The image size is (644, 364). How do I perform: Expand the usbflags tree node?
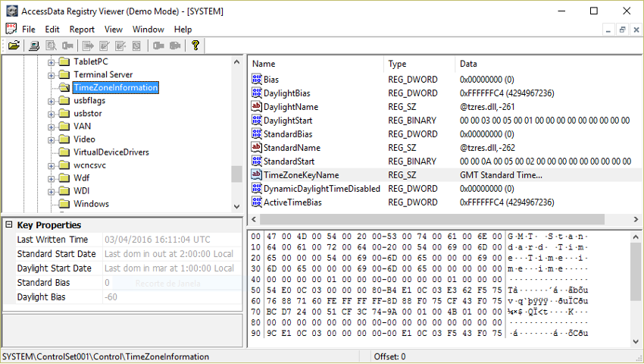(51, 101)
